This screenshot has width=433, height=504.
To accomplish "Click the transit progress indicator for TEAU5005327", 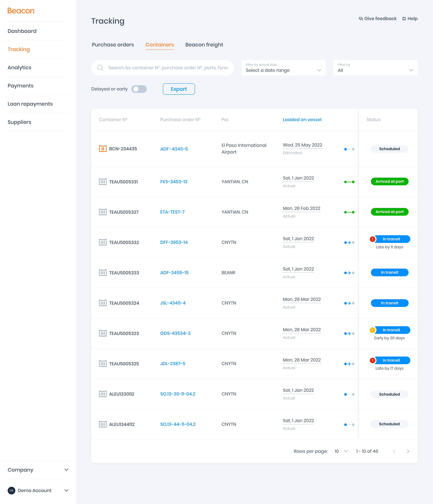I will [349, 212].
